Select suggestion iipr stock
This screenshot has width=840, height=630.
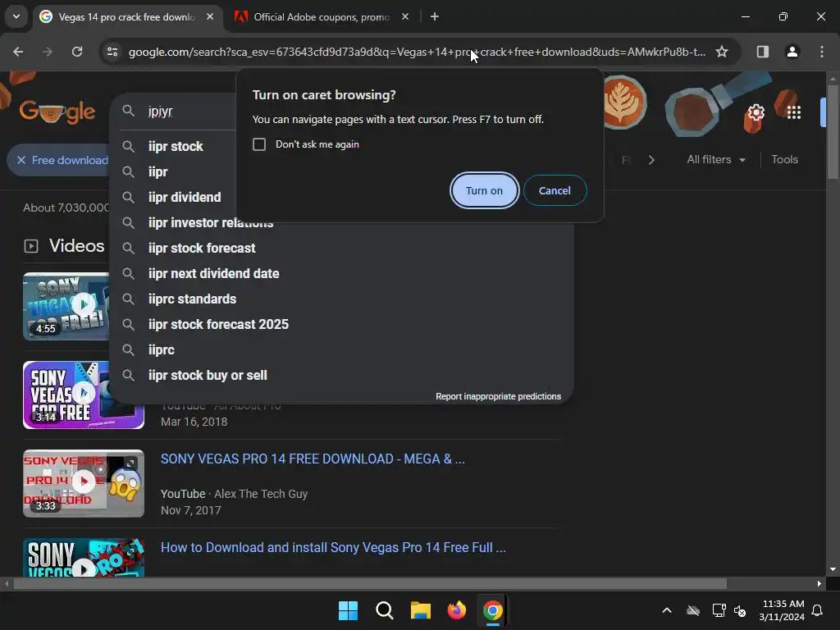coord(176,146)
